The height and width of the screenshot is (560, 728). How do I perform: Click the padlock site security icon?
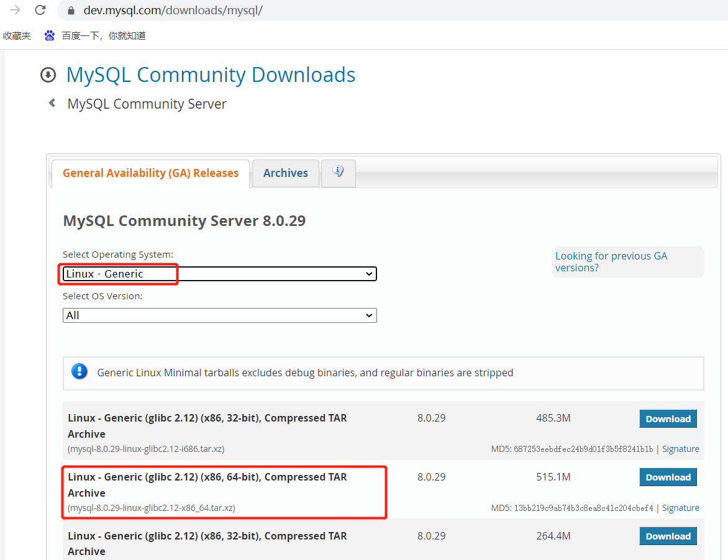click(71, 10)
